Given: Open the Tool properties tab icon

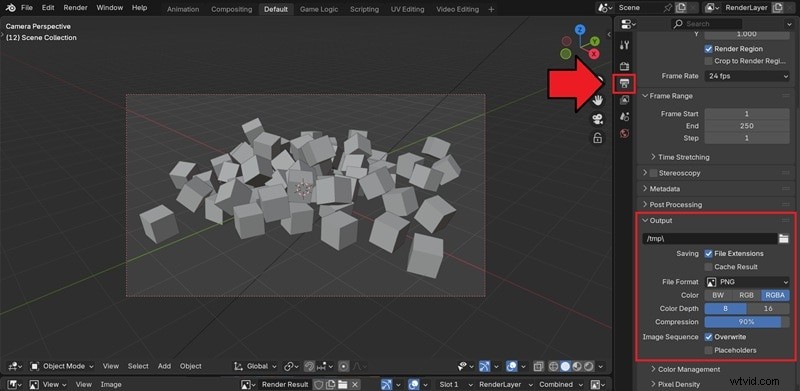Looking at the screenshot, I should (x=624, y=45).
